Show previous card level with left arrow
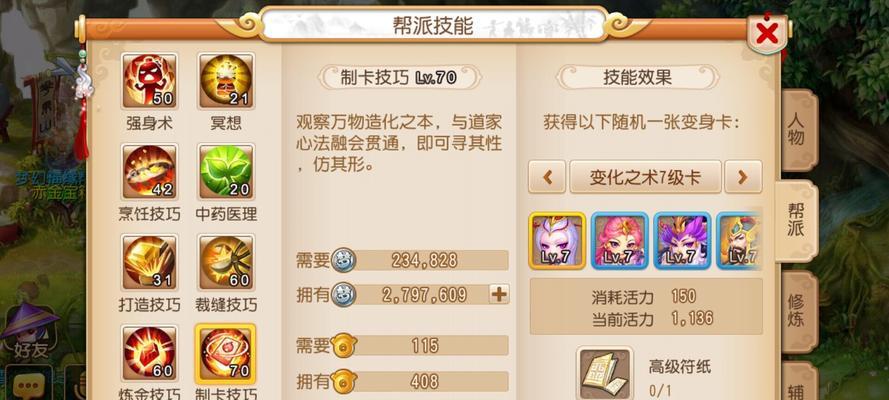This screenshot has width=889, height=400. click(547, 177)
